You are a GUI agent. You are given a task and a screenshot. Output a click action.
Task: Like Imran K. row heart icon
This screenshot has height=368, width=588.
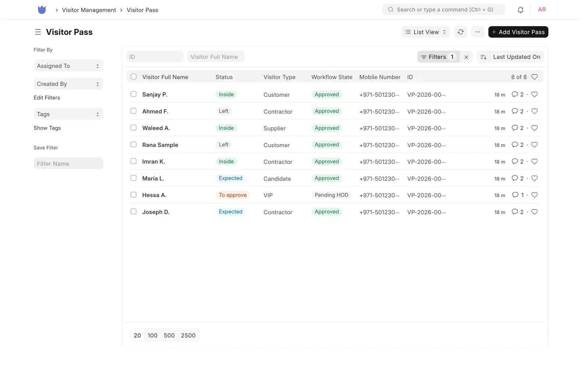(x=534, y=162)
